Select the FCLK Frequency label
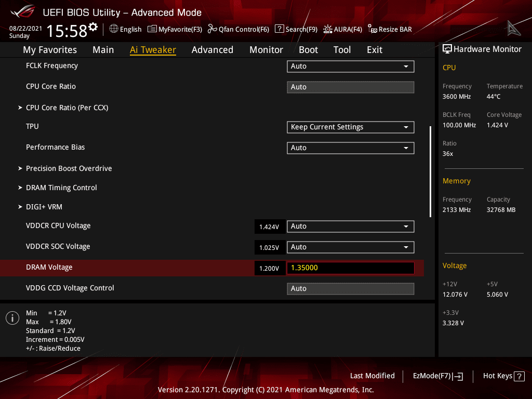 coord(52,66)
